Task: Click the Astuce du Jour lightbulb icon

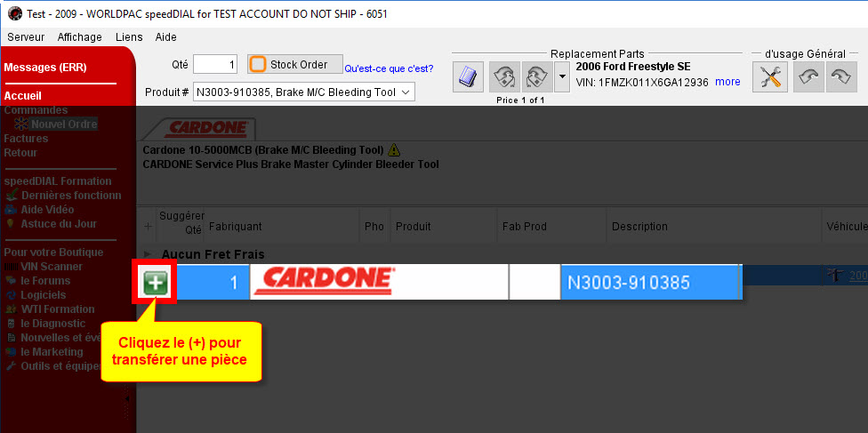Action: coord(11,224)
